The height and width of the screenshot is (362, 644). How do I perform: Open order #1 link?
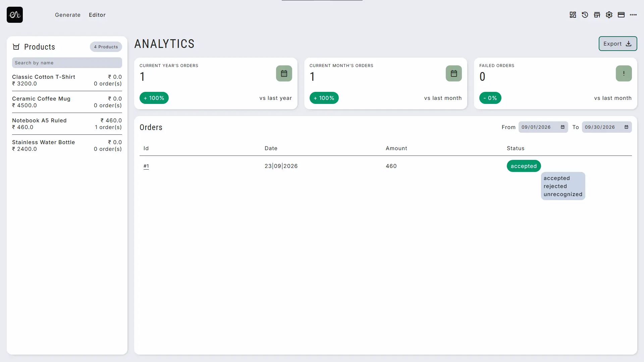(x=146, y=166)
